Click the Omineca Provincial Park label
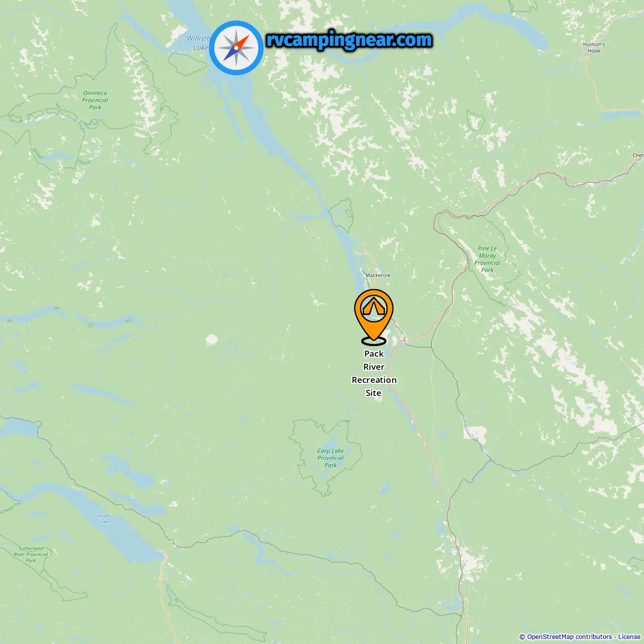Viewport: 644px width, 644px height. (x=95, y=100)
